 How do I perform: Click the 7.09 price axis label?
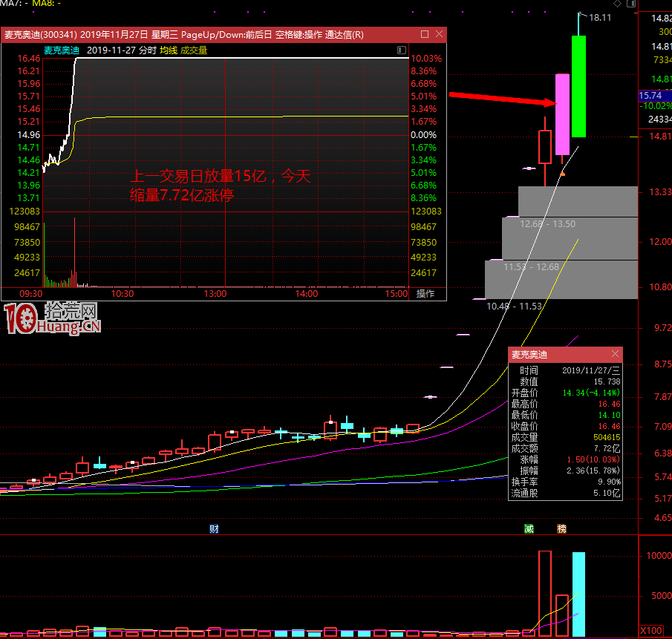tap(662, 426)
